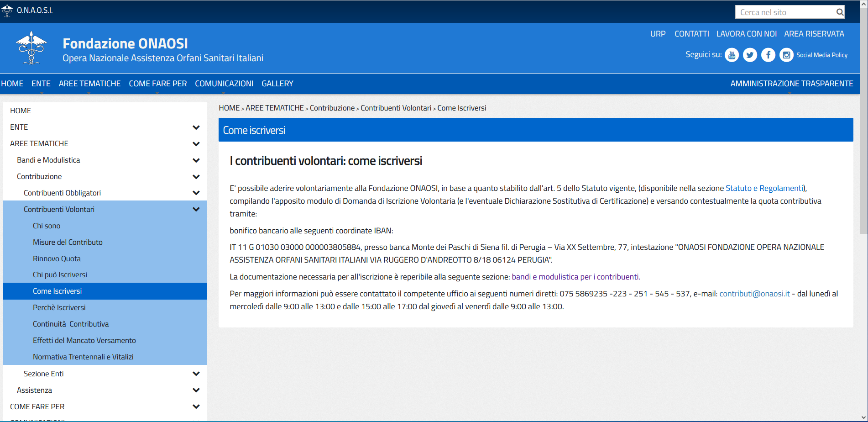Viewport: 868px width, 422px height.
Task: Expand the Assistenza sidebar chevron
Action: point(196,390)
